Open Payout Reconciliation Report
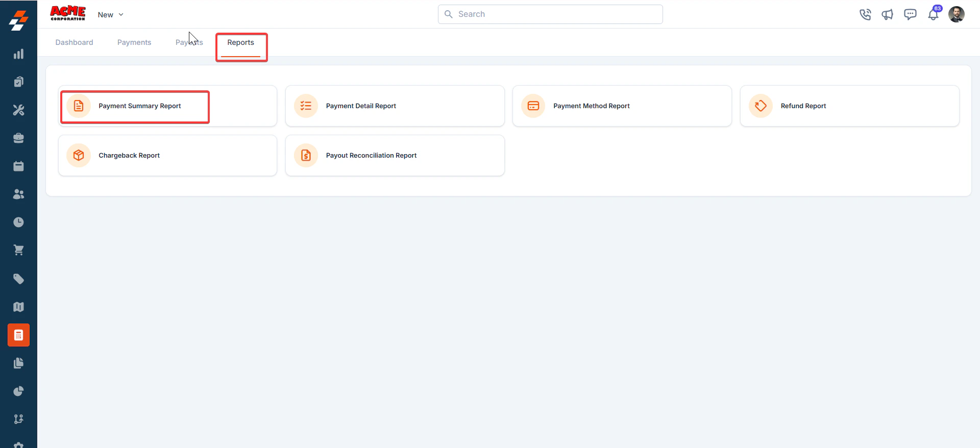The width and height of the screenshot is (980, 448). click(x=395, y=155)
